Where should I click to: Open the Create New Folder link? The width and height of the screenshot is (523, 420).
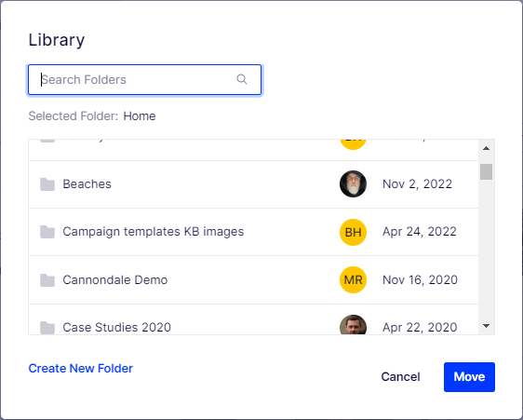[81, 368]
